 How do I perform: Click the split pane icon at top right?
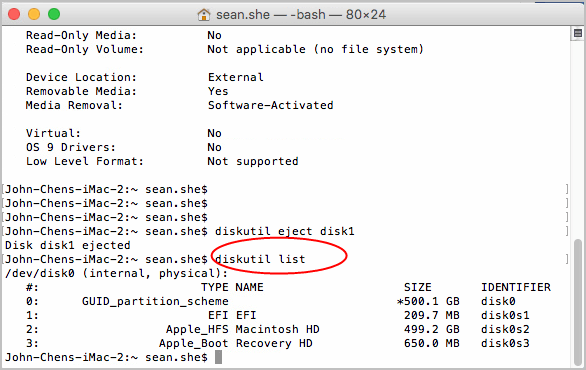pyautogui.click(x=578, y=34)
